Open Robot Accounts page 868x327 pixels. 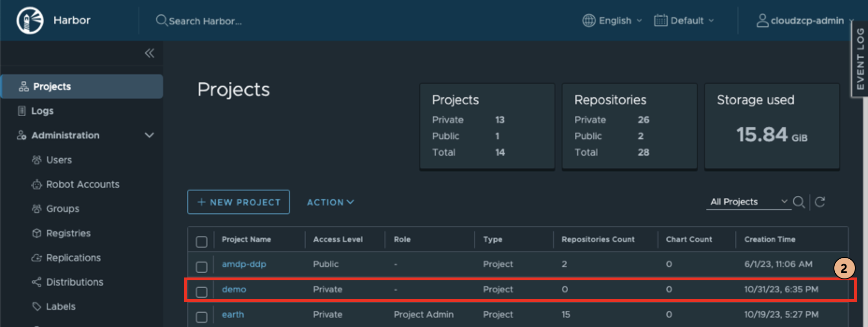click(83, 185)
